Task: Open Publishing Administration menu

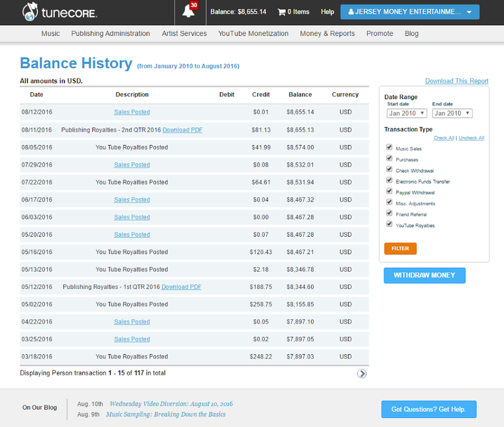Action: [x=111, y=33]
